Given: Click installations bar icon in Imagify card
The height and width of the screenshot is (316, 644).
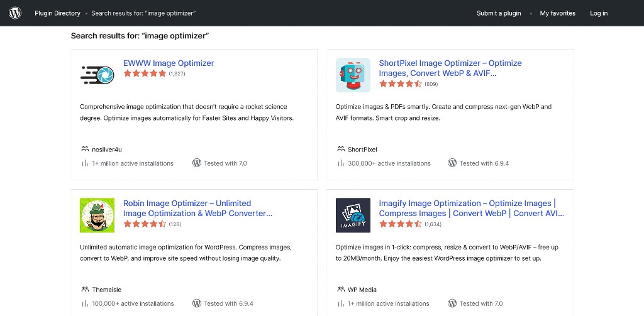Looking at the screenshot, I should click(341, 303).
